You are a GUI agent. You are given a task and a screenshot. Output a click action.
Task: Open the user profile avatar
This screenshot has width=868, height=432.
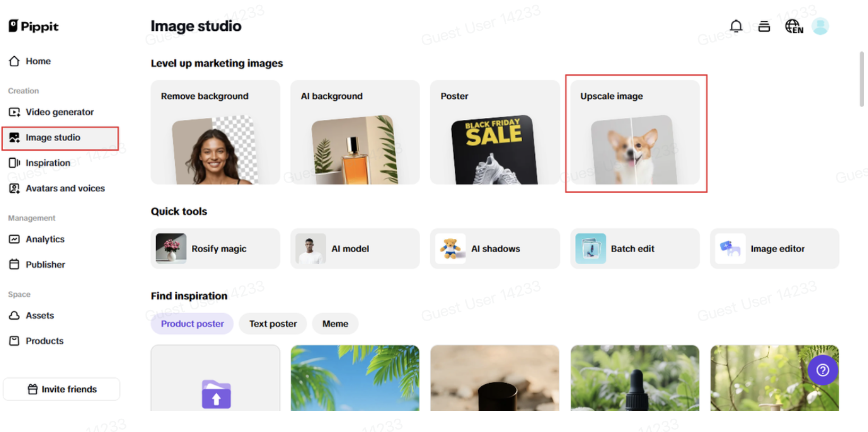coord(820,26)
